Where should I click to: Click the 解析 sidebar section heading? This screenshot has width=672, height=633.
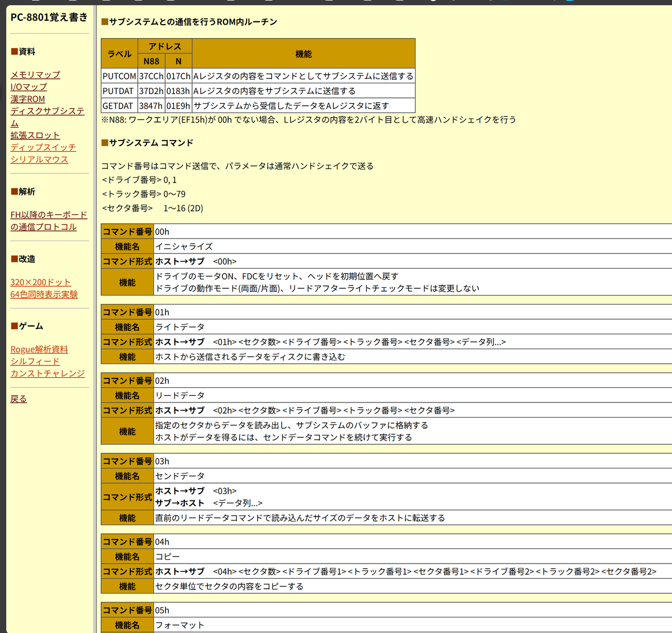(x=23, y=191)
